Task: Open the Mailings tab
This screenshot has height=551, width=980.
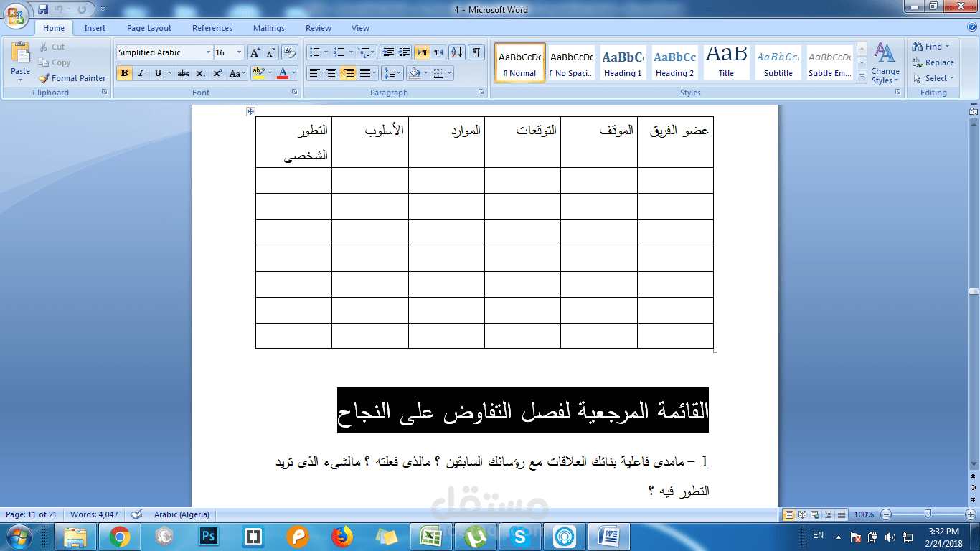Action: pyautogui.click(x=269, y=28)
